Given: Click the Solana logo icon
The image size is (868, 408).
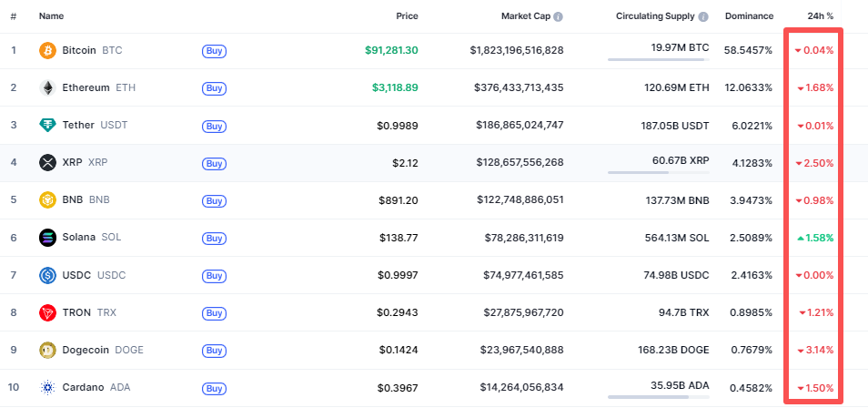Looking at the screenshot, I should [47, 237].
